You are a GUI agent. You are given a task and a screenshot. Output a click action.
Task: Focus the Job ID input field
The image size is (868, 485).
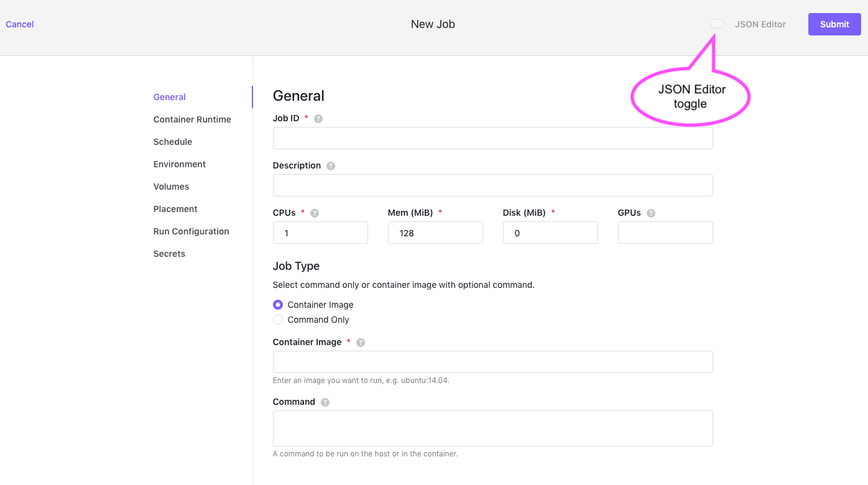(492, 138)
